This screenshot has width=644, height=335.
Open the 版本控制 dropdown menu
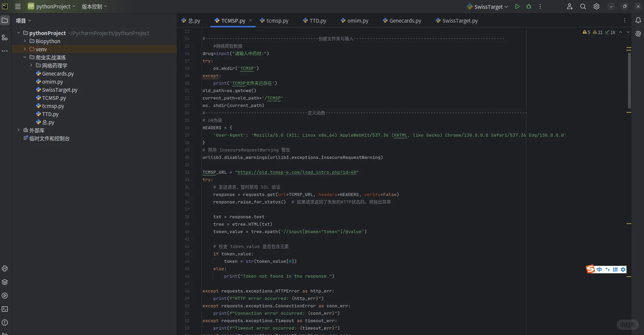(94, 6)
